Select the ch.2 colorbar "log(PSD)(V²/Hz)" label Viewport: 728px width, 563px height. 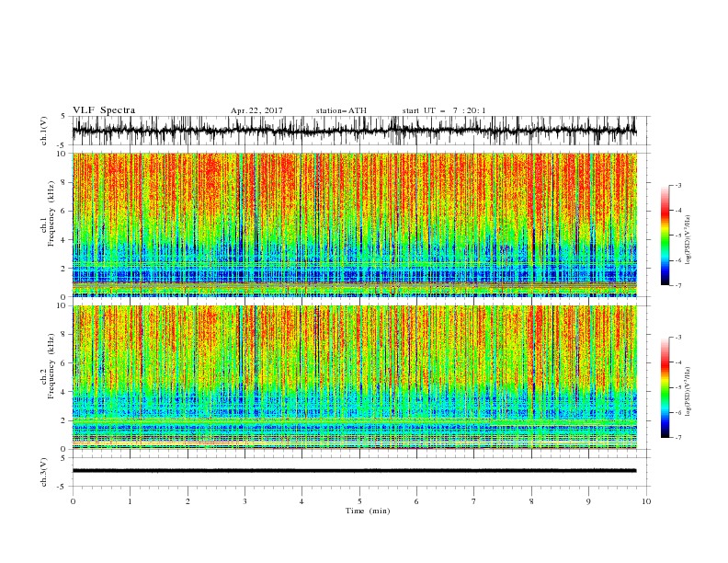(688, 392)
